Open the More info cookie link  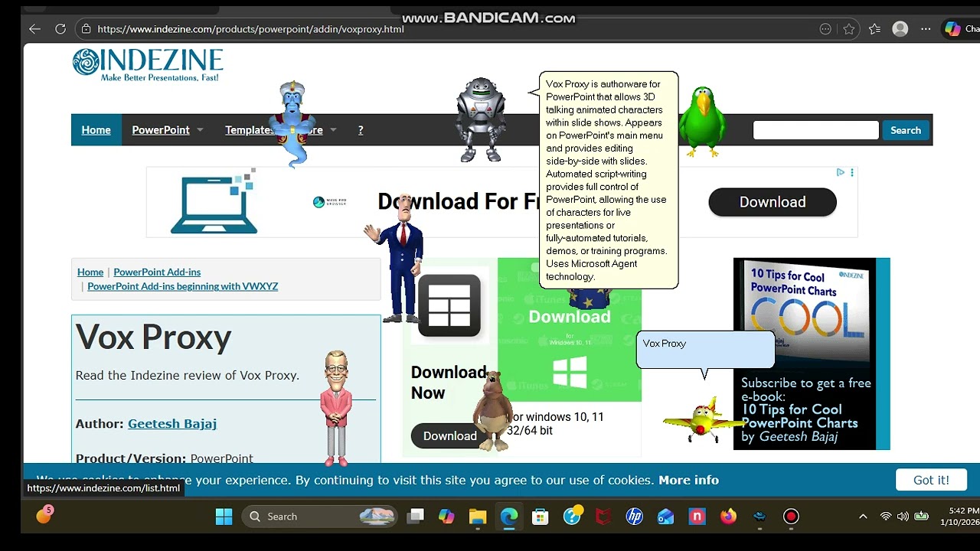click(x=688, y=480)
